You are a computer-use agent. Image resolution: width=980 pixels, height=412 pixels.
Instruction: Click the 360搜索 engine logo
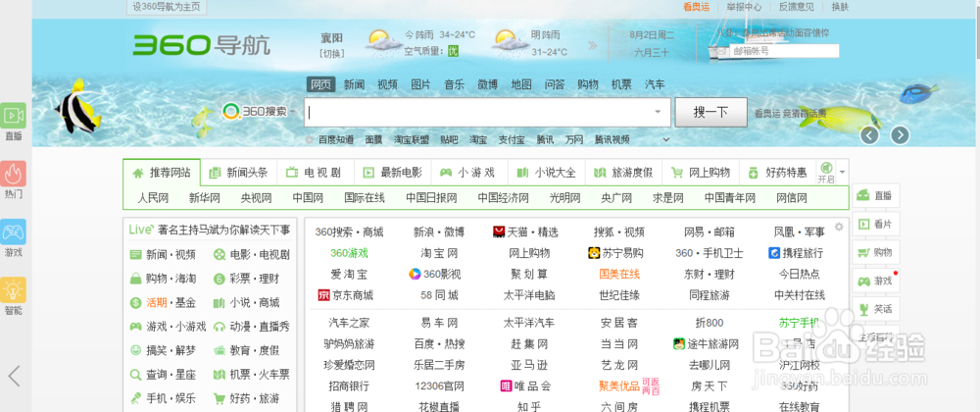pyautogui.click(x=255, y=112)
